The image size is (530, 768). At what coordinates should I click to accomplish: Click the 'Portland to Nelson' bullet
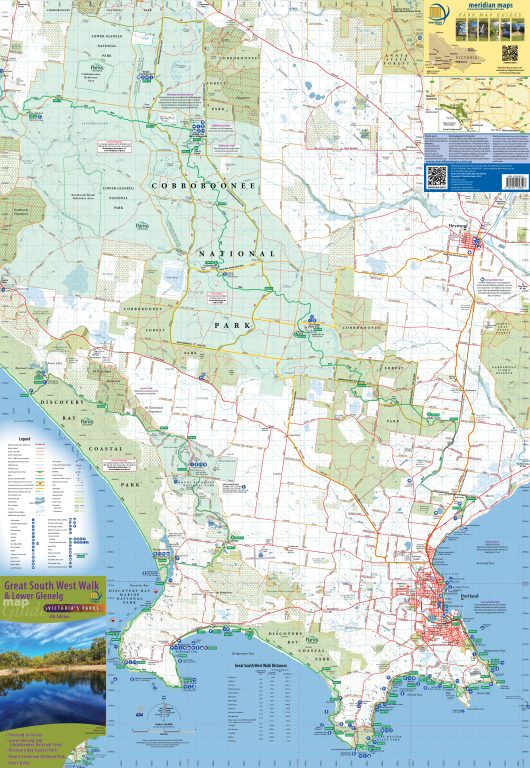25,735
